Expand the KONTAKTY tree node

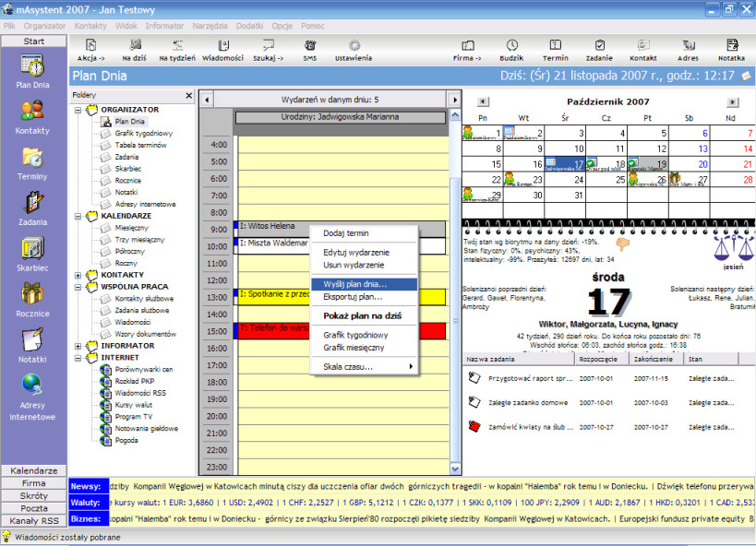(78, 275)
